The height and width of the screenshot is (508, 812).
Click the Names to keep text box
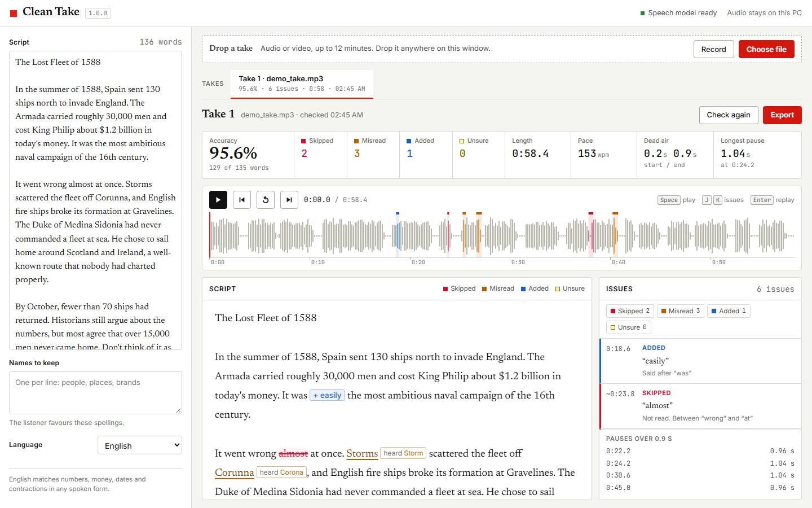point(95,392)
